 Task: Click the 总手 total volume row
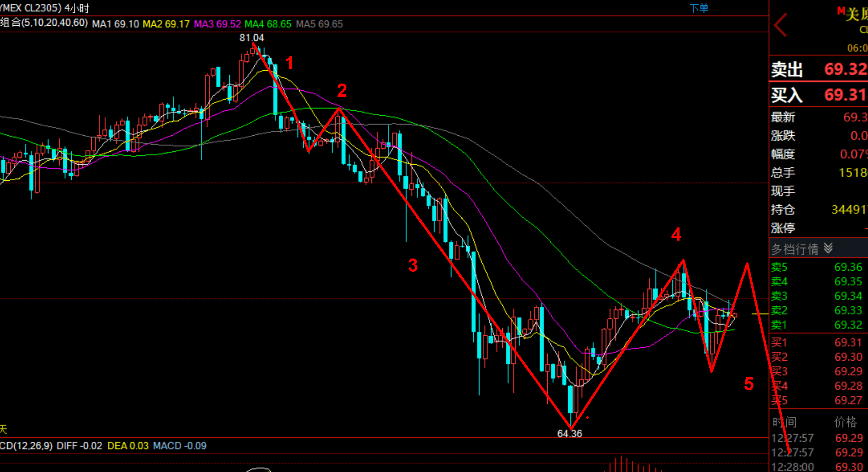click(x=819, y=172)
